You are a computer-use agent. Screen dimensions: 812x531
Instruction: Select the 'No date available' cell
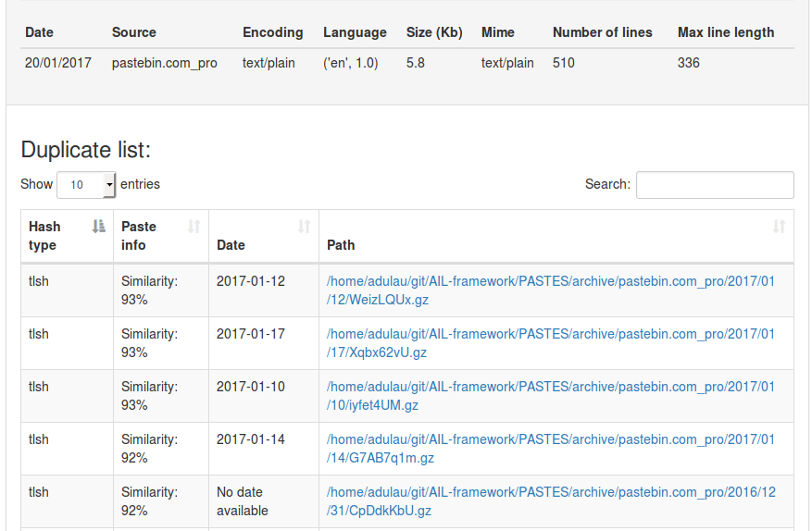(x=243, y=501)
